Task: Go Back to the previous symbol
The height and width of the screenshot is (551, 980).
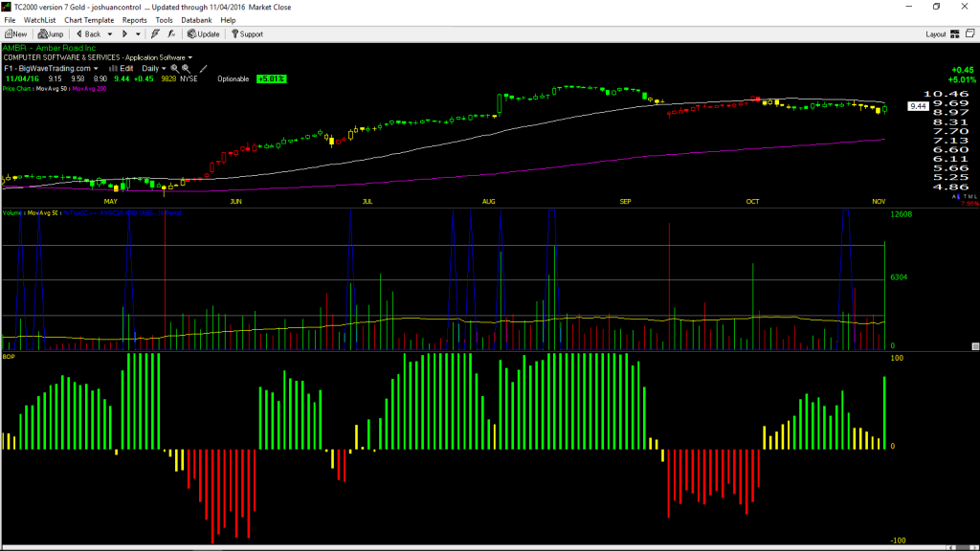Action: coord(89,34)
